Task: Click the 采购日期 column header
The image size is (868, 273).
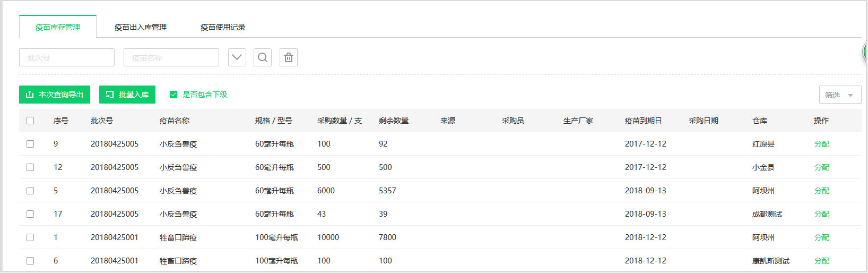Action: [704, 121]
